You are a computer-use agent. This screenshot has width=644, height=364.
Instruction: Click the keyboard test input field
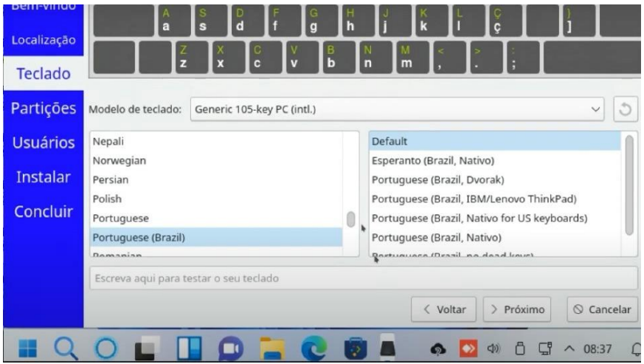tap(362, 278)
